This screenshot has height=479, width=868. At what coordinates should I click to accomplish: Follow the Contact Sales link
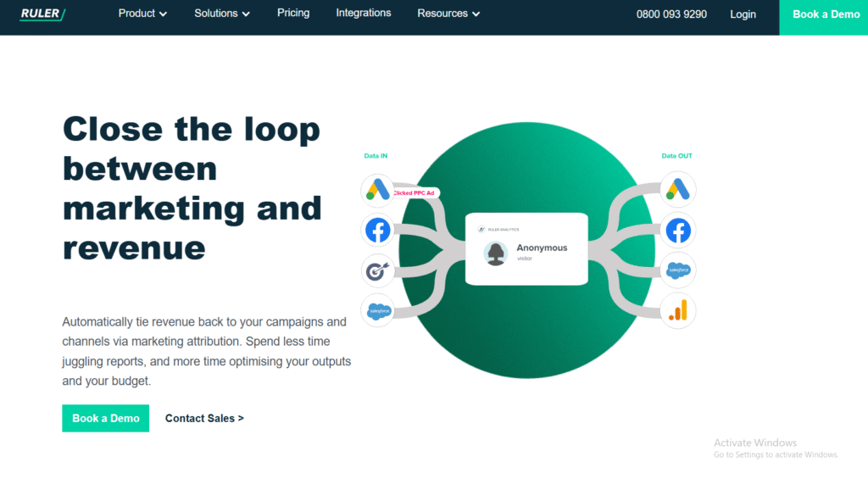(x=204, y=418)
